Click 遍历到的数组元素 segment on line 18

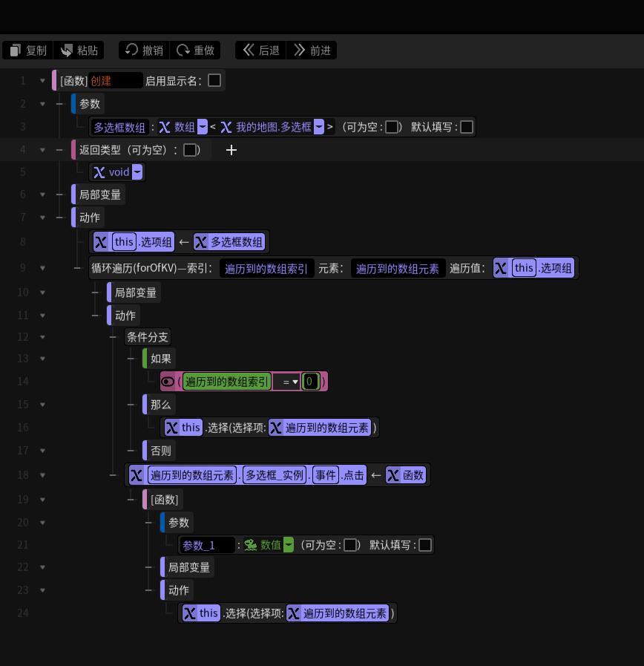[192, 475]
